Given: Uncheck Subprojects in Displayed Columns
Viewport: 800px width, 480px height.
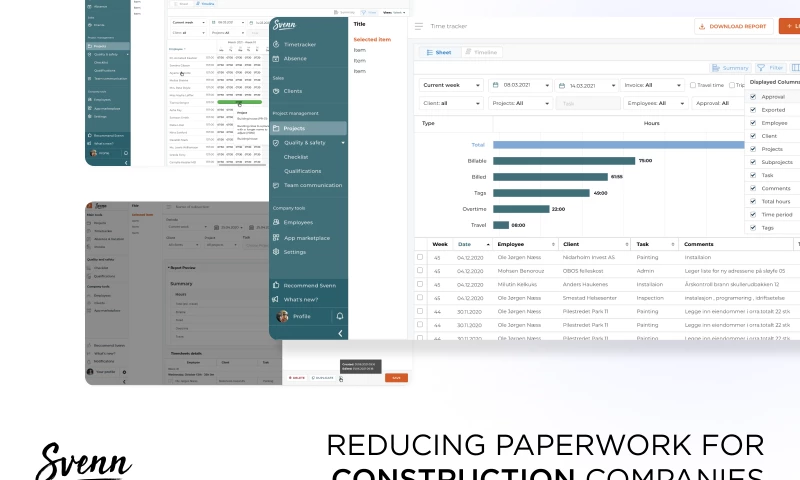Looking at the screenshot, I should tap(753, 162).
